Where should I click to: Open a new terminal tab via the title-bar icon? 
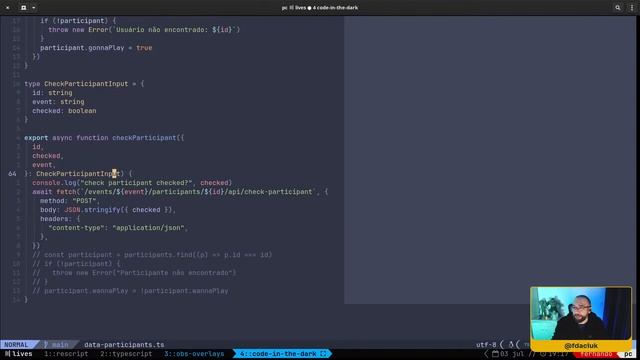coord(24,7)
